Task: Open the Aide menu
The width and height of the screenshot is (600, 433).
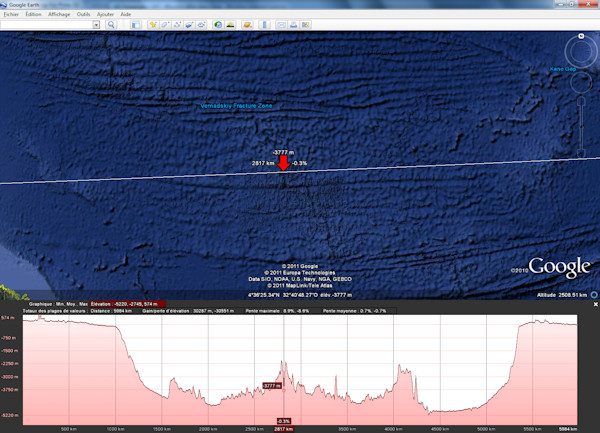Action: pos(126,14)
